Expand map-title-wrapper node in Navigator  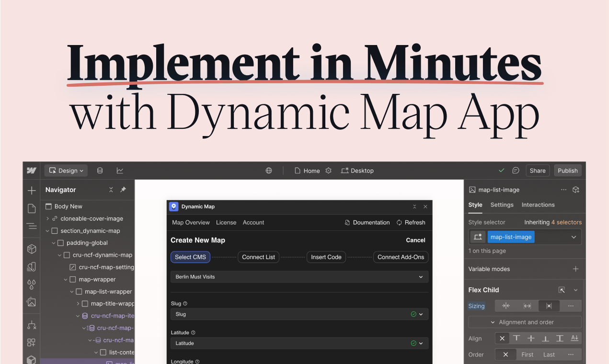click(78, 304)
